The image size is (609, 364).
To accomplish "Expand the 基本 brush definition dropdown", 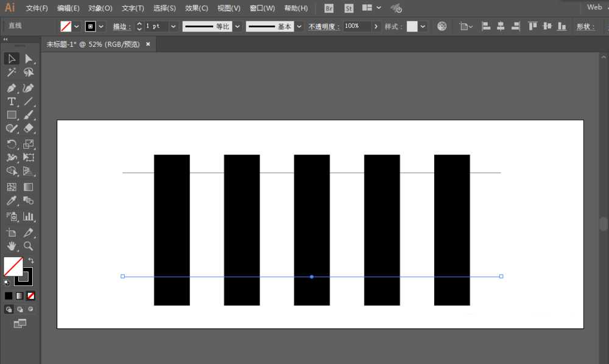I will [x=299, y=27].
